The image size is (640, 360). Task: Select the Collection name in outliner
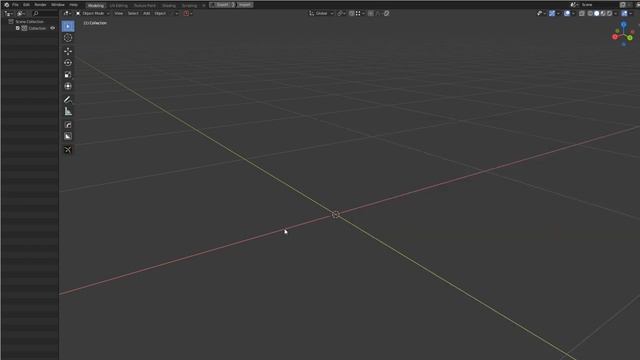click(37, 28)
